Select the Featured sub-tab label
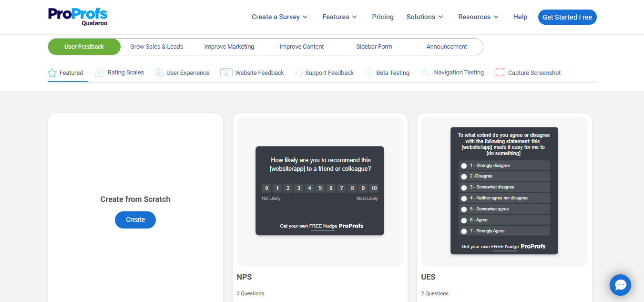This screenshot has width=644, height=302. [x=71, y=73]
